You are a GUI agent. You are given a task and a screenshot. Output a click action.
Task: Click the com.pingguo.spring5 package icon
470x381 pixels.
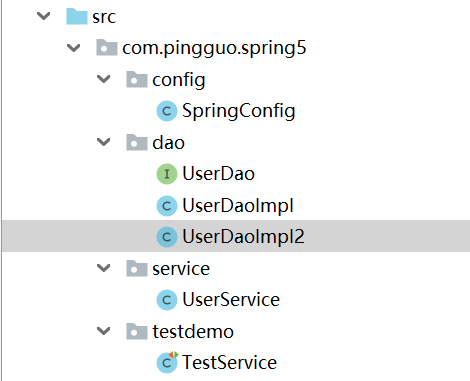click(107, 47)
